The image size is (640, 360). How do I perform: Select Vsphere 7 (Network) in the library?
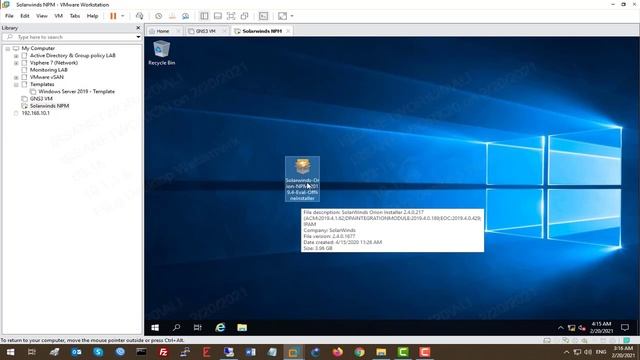(53, 63)
